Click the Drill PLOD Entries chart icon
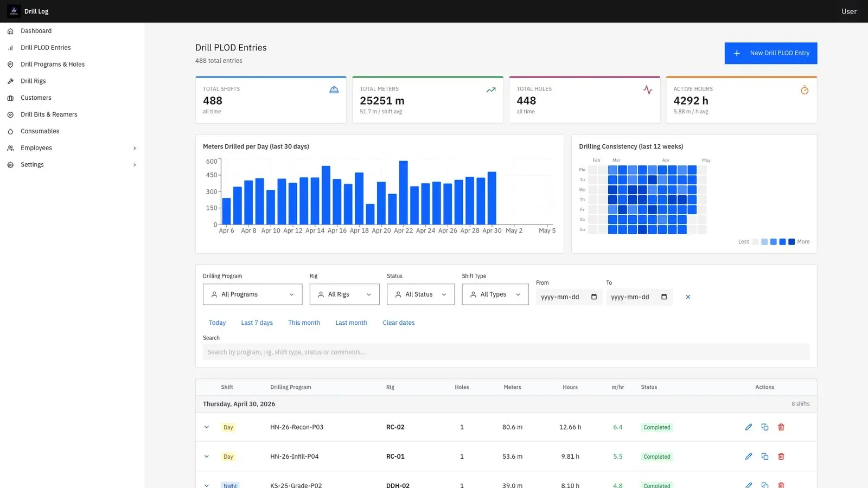868x488 pixels. pyautogui.click(x=10, y=48)
